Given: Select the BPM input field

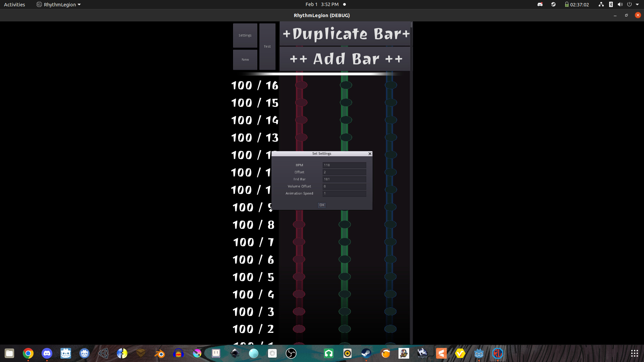Looking at the screenshot, I should (344, 165).
